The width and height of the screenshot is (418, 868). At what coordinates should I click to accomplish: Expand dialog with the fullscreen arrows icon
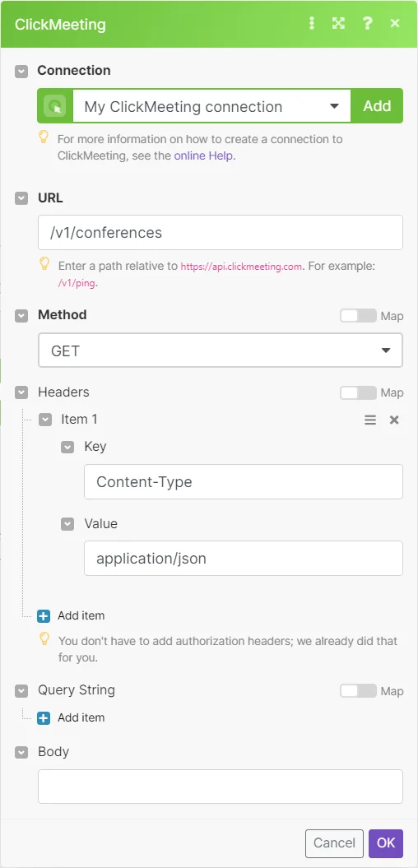point(338,23)
